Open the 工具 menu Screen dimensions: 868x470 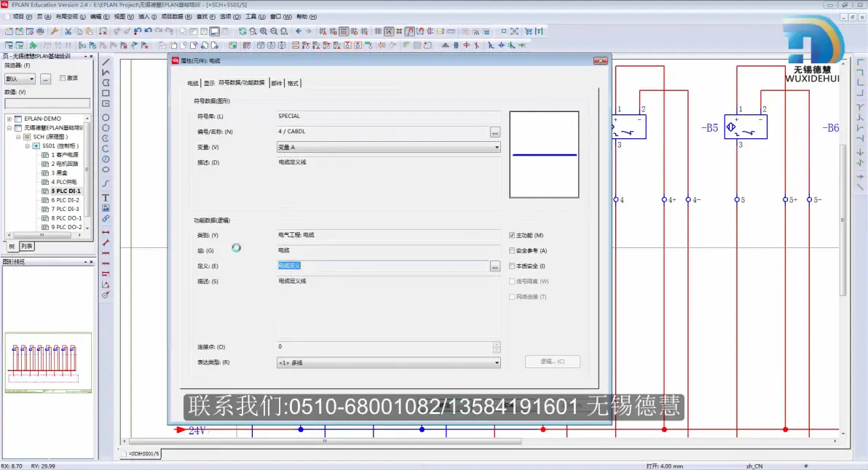(255, 17)
